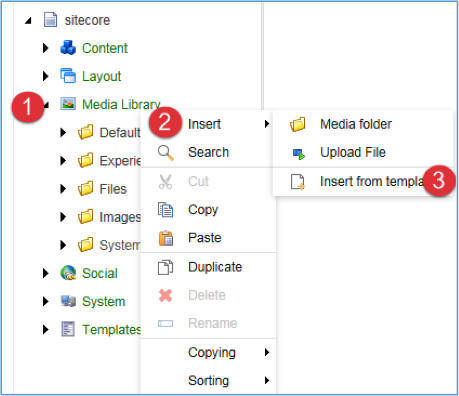Click the Social globe icon
The image size is (459, 396).
(x=68, y=273)
